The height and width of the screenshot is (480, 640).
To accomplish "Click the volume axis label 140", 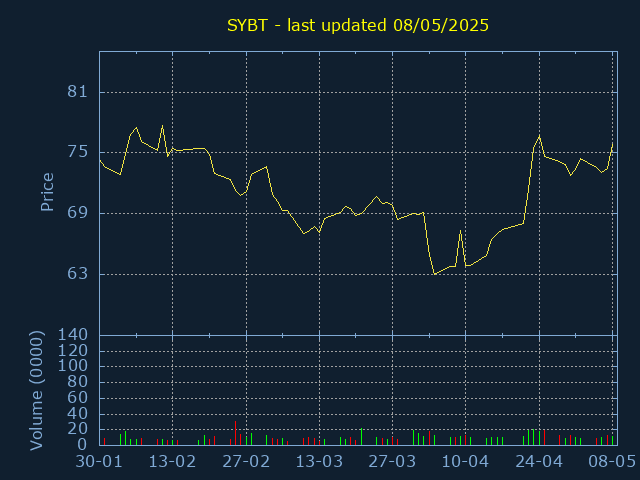I will pyautogui.click(x=73, y=335).
